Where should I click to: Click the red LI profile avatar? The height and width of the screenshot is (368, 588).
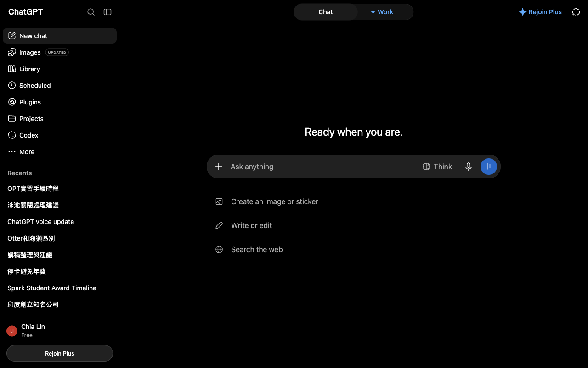(12, 331)
